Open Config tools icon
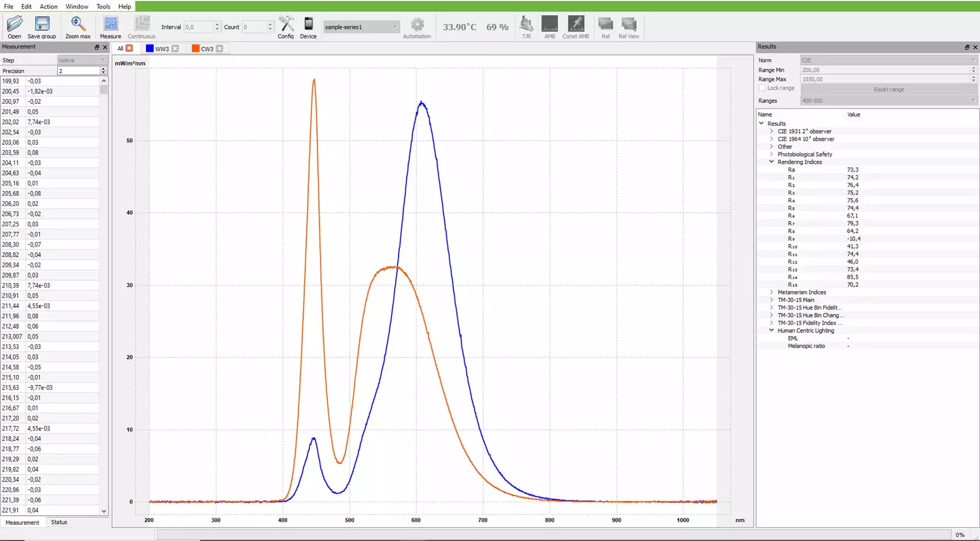This screenshot has width=980, height=541. (286, 24)
